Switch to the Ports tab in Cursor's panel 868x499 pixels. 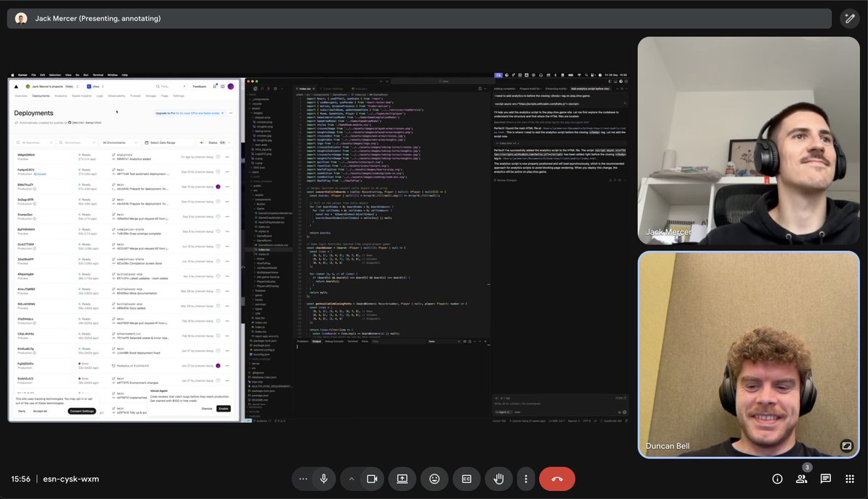click(365, 341)
